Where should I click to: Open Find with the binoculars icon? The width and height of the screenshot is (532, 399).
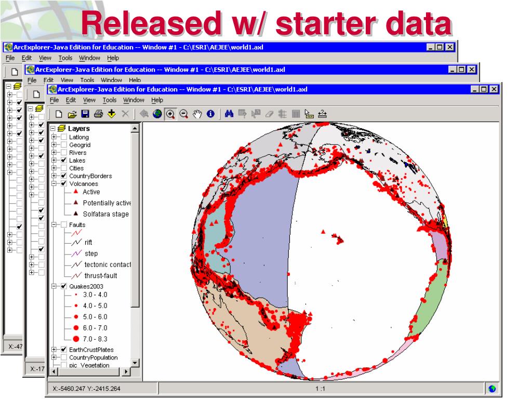click(x=229, y=114)
